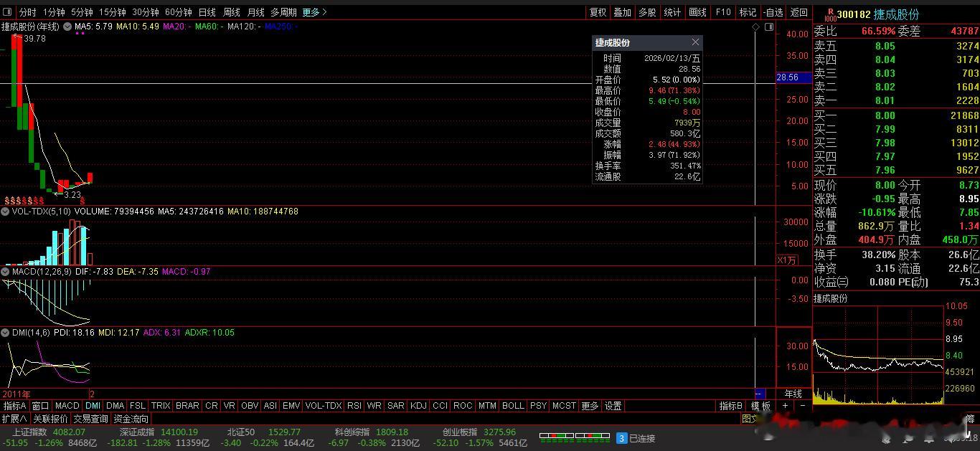Select the 指标B indicator group
Image resolution: width=980 pixels, height=451 pixels.
click(731, 406)
